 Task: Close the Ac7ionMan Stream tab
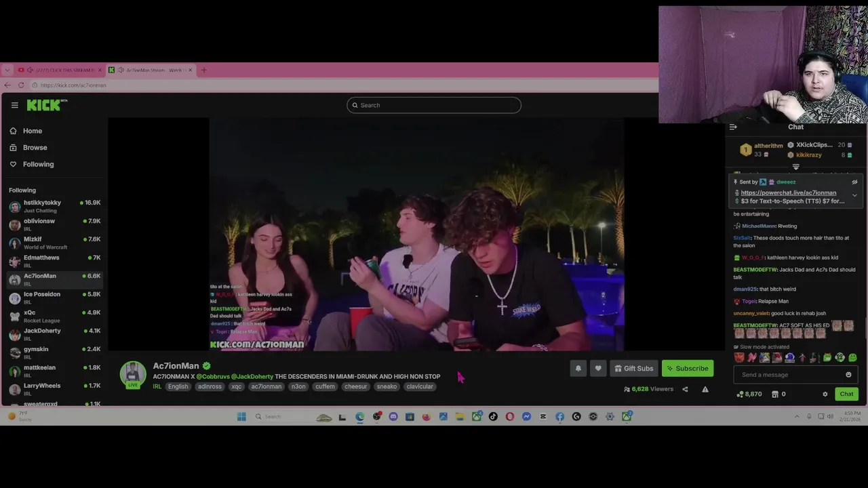click(190, 70)
